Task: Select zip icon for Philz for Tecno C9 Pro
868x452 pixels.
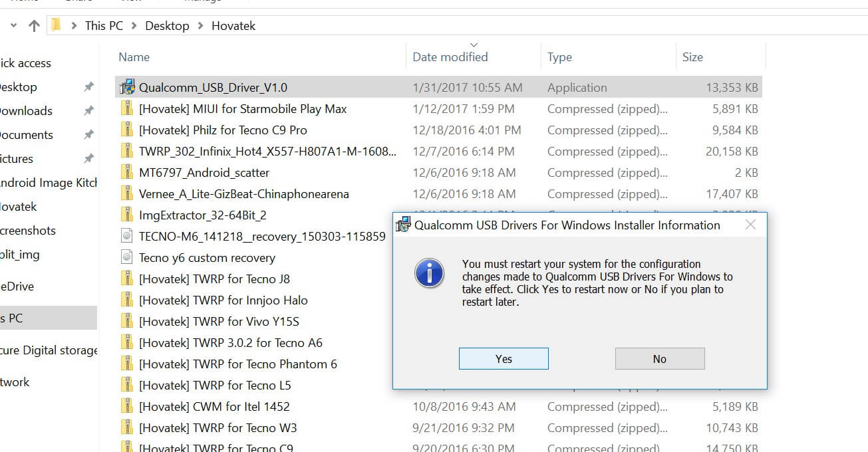Action: click(x=127, y=130)
